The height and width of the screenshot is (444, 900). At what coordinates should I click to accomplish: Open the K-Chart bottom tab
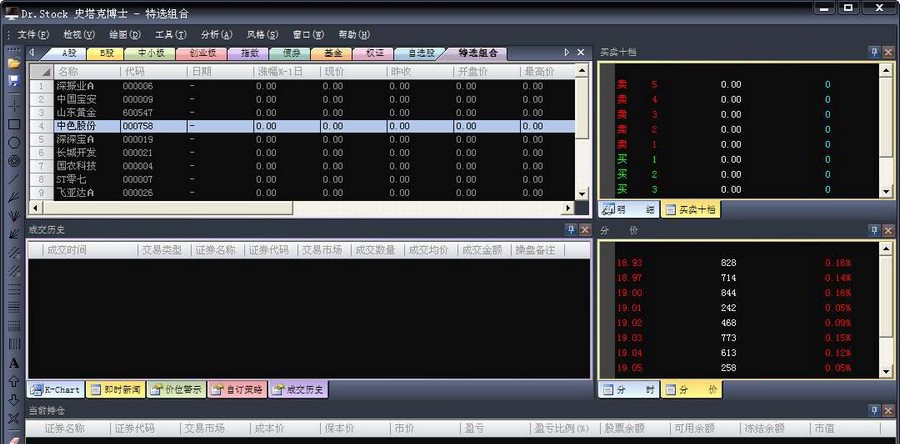coord(56,390)
